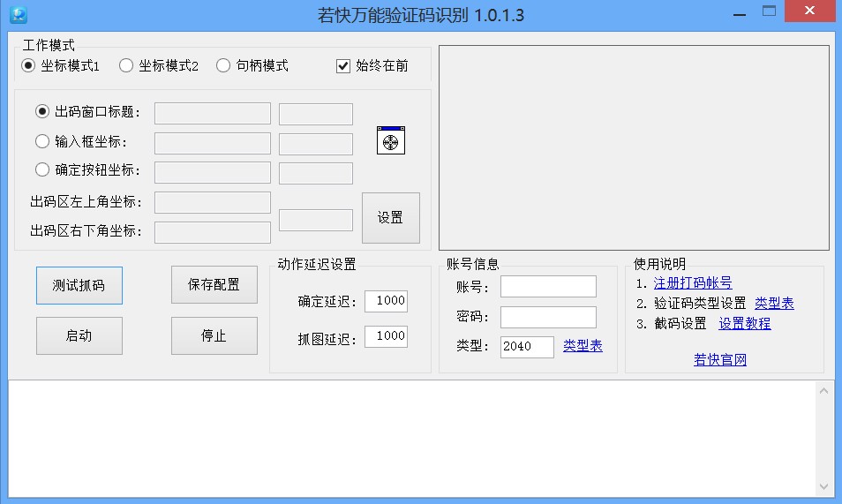The width and height of the screenshot is (842, 504).
Task: Click the 出码区左上角坐标 text field
Action: point(213,202)
